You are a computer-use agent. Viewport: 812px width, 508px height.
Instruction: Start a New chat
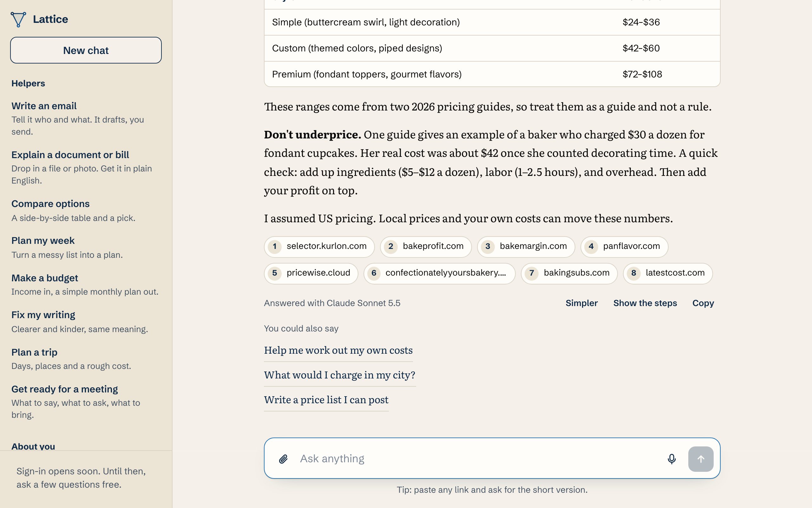pyautogui.click(x=86, y=50)
